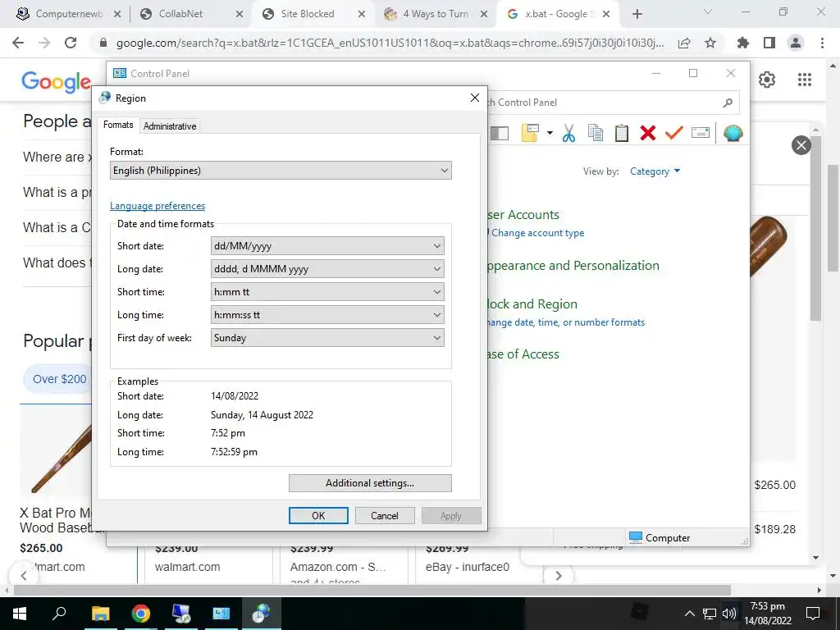Open Google settings gear icon

point(767,80)
